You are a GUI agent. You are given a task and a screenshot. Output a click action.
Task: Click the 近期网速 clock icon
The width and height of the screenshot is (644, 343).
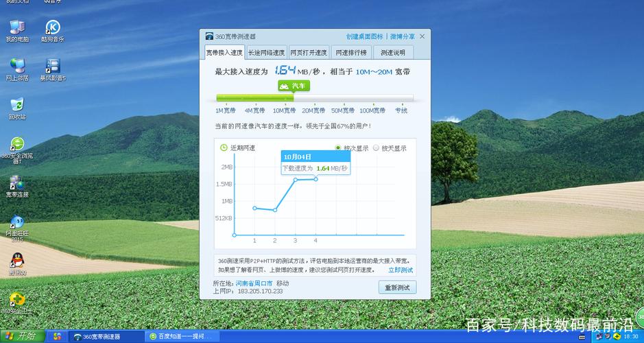click(224, 147)
